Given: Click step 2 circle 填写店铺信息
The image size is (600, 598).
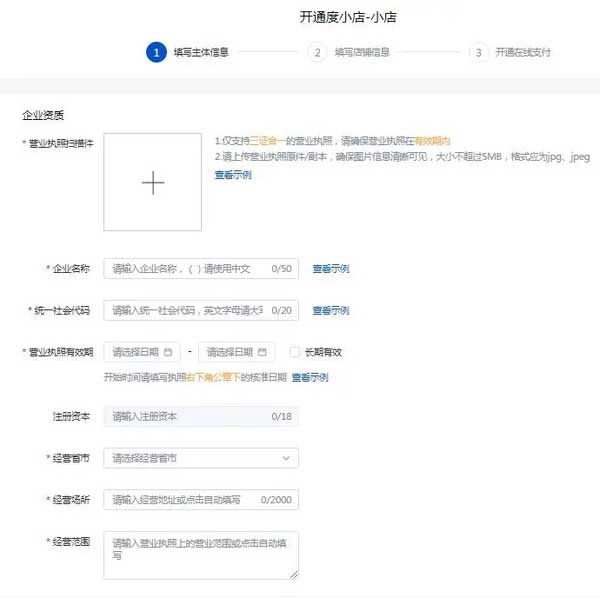Looking at the screenshot, I should click(317, 52).
